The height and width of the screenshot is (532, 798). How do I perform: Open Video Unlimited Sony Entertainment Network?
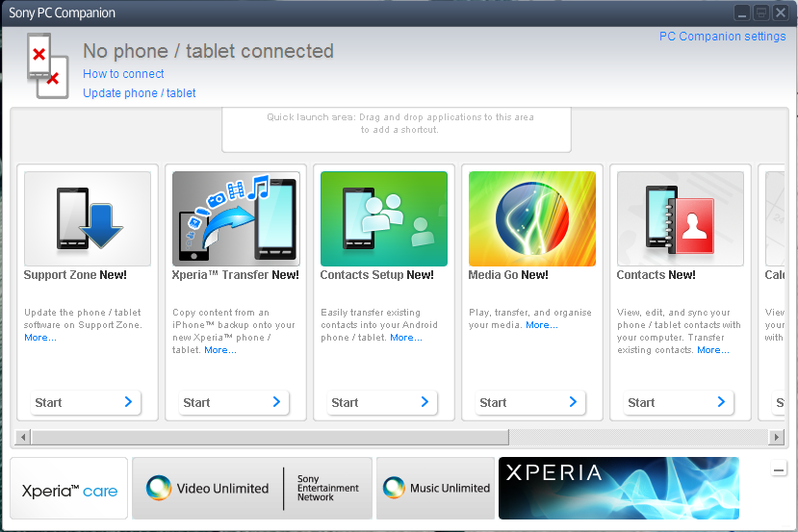click(x=251, y=489)
